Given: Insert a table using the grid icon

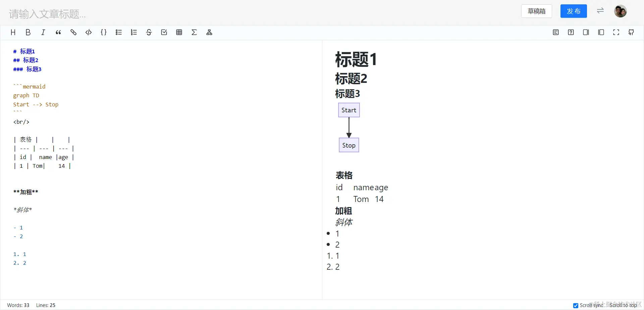Looking at the screenshot, I should pyautogui.click(x=179, y=32).
